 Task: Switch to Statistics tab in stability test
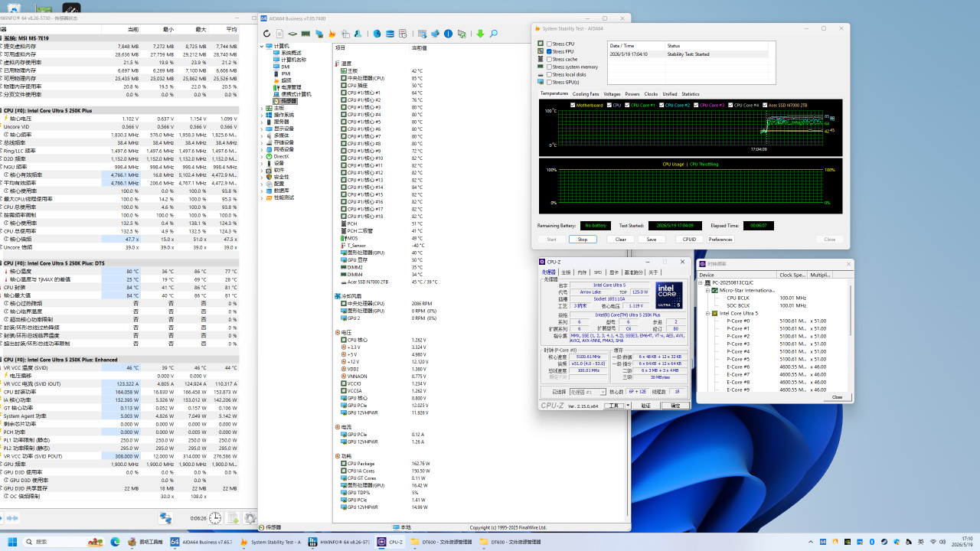(691, 94)
